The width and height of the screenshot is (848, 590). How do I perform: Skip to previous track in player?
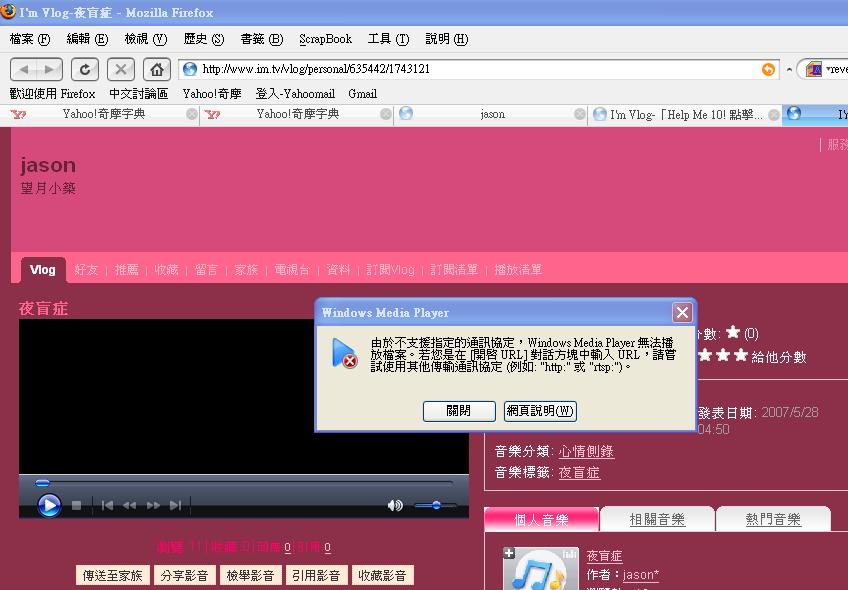click(x=107, y=506)
